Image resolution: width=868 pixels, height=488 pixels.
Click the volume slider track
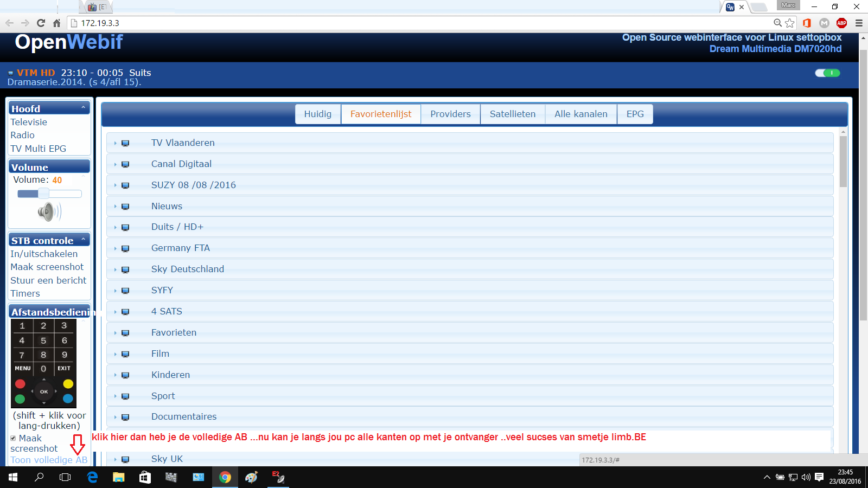click(49, 194)
